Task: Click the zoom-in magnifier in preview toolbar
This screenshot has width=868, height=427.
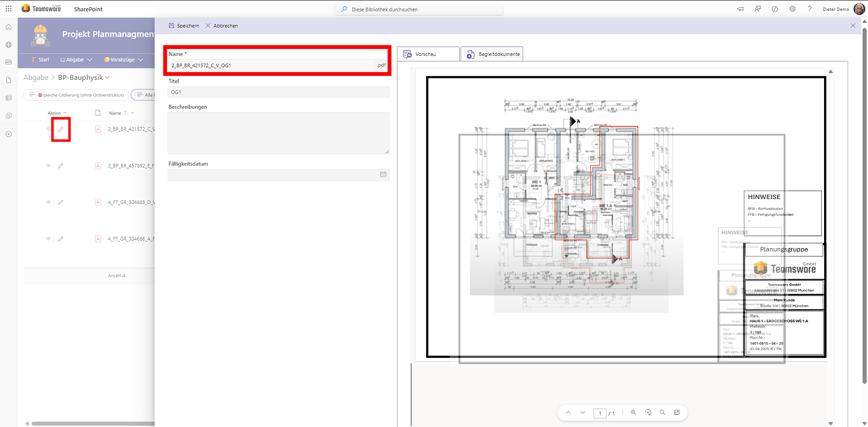Action: point(633,413)
